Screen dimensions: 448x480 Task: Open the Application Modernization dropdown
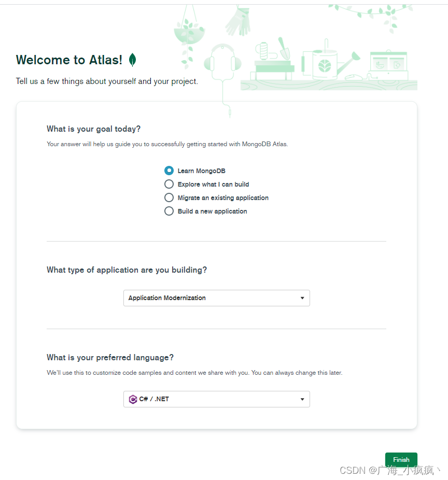[x=216, y=298]
